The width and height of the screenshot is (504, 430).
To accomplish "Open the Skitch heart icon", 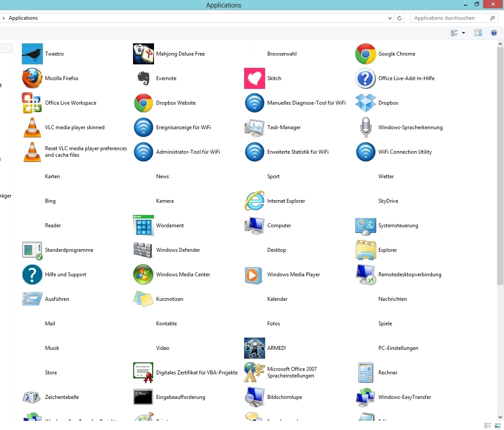I will (255, 78).
